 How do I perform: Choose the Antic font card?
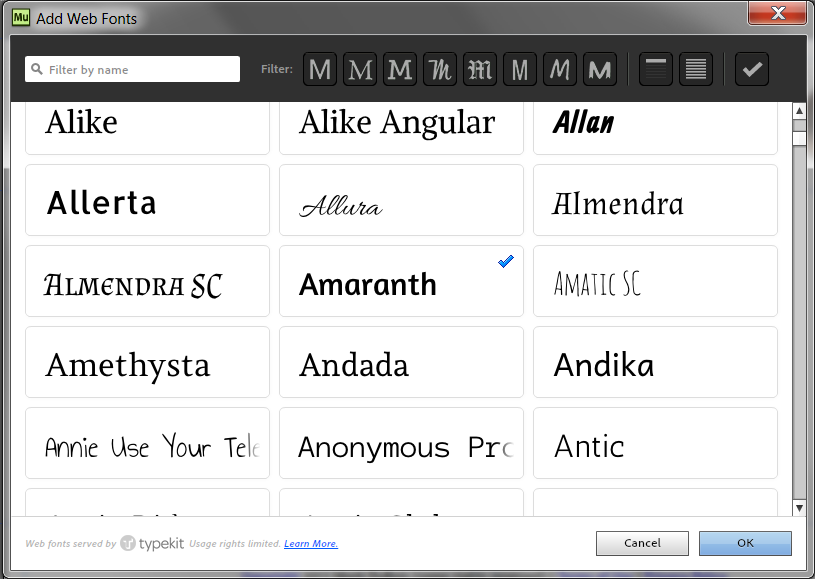(x=655, y=443)
